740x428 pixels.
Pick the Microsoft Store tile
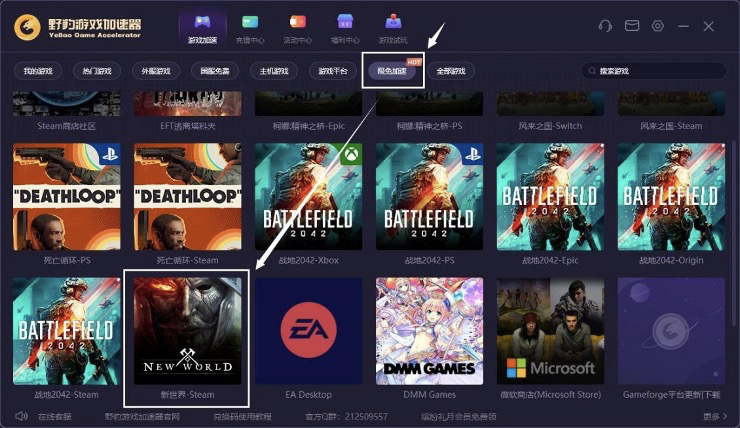[551, 332]
